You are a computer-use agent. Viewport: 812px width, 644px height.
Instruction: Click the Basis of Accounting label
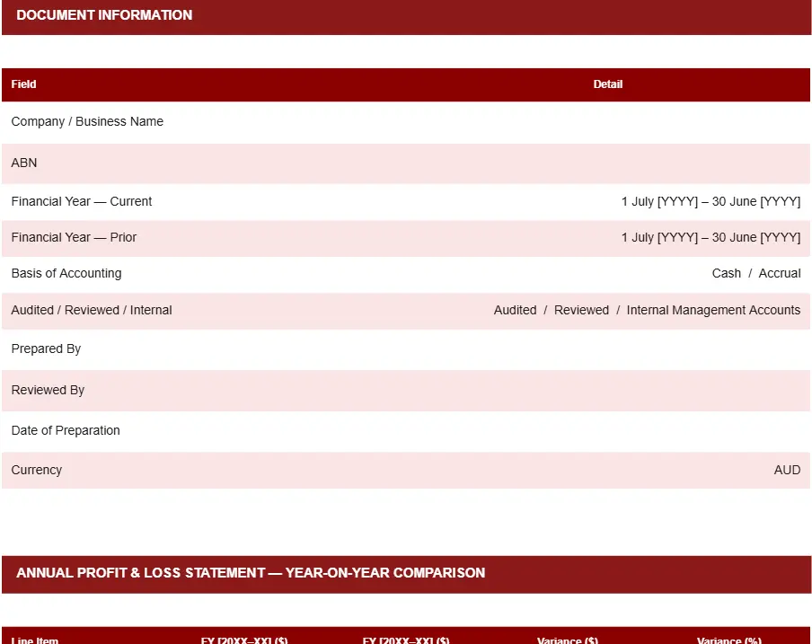(66, 274)
